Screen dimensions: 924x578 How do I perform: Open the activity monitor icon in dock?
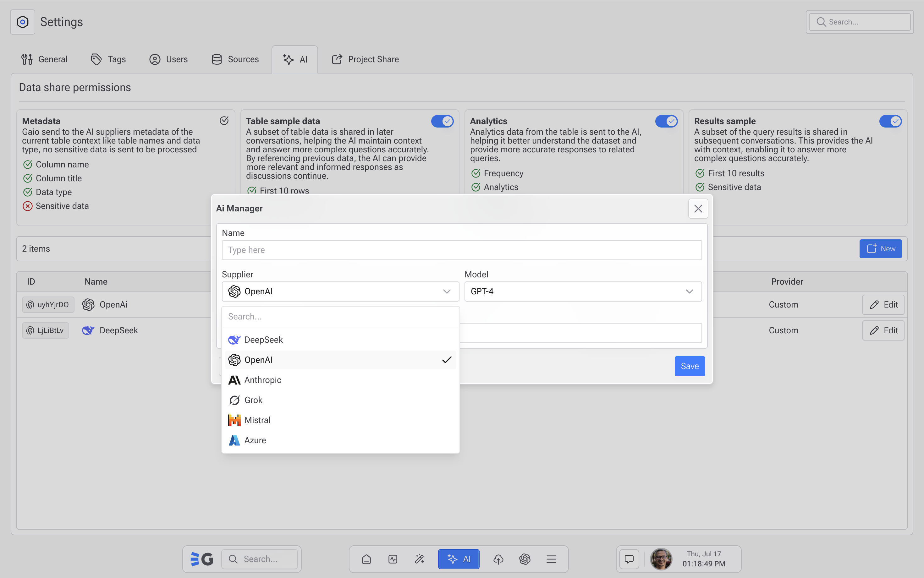(393, 559)
